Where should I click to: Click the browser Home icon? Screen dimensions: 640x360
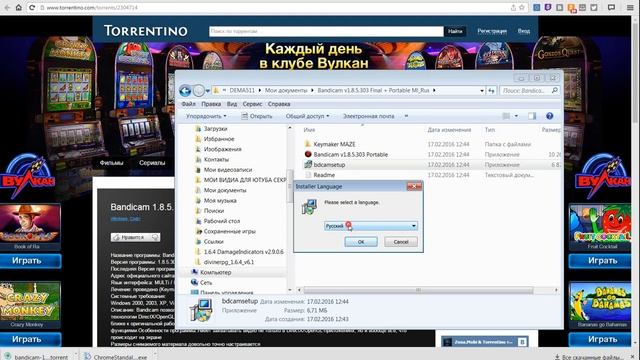(19, 7)
